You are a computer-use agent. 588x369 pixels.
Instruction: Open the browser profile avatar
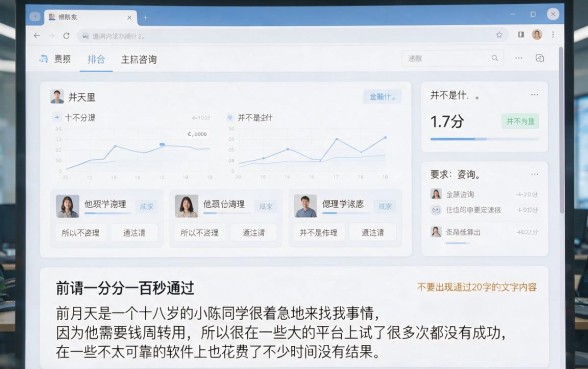[x=537, y=34]
